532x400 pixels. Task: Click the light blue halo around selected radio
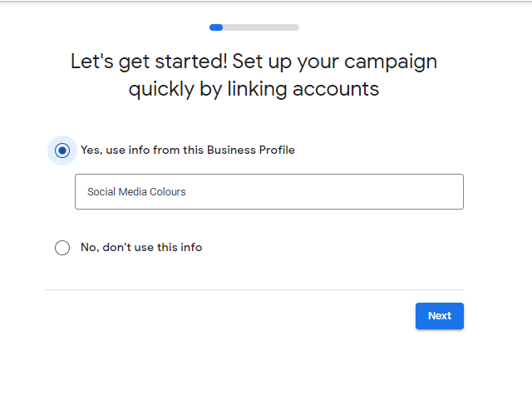[x=62, y=151]
